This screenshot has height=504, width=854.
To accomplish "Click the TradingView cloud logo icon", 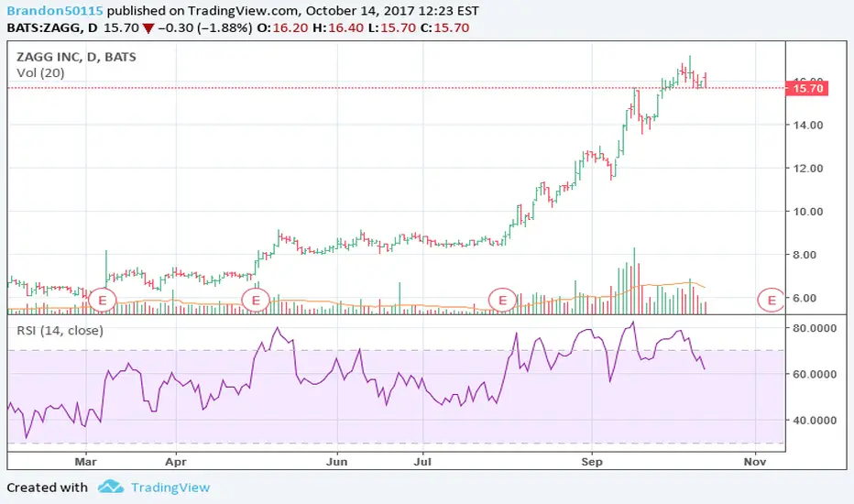I will coord(111,487).
